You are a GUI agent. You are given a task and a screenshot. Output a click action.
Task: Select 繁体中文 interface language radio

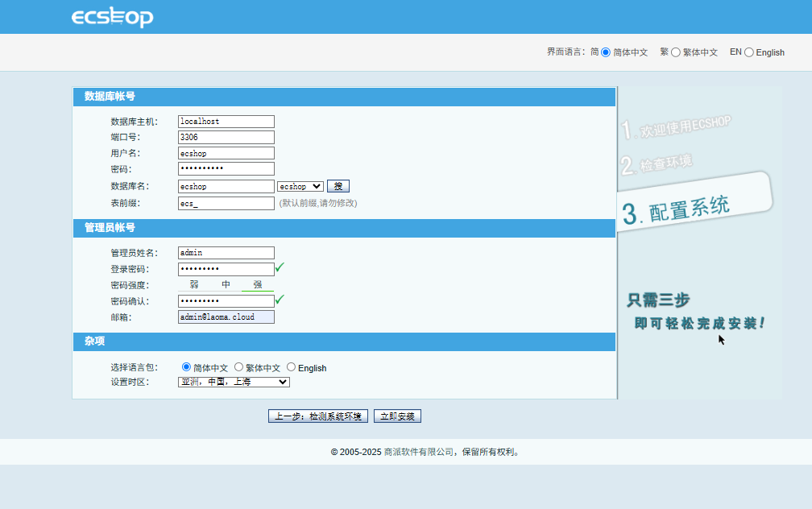[x=675, y=52]
